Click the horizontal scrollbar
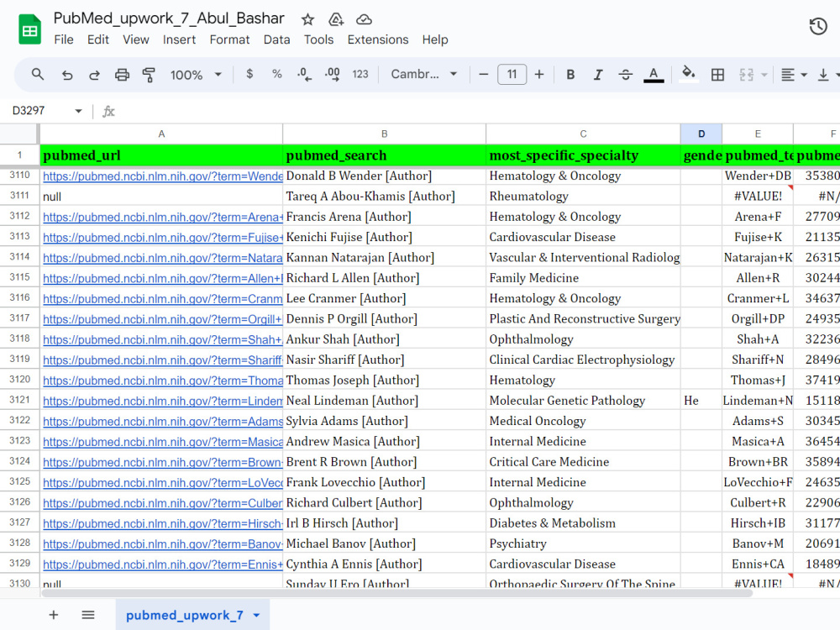840x630 pixels. point(397,593)
